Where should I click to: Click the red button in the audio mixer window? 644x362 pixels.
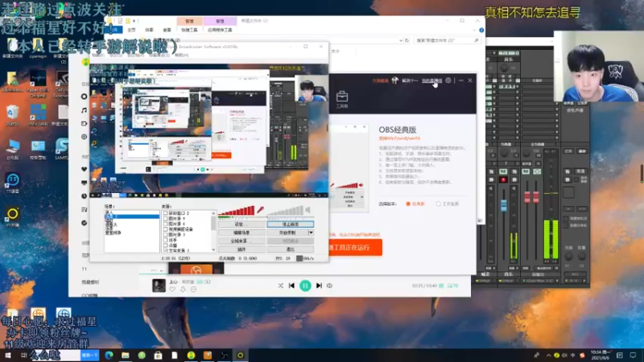(x=503, y=179)
